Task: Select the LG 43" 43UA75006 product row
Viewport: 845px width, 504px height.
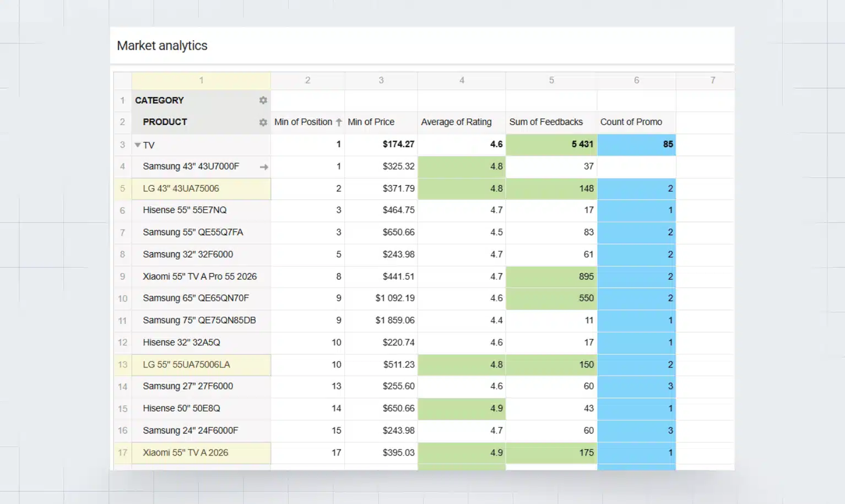Action: 181,188
